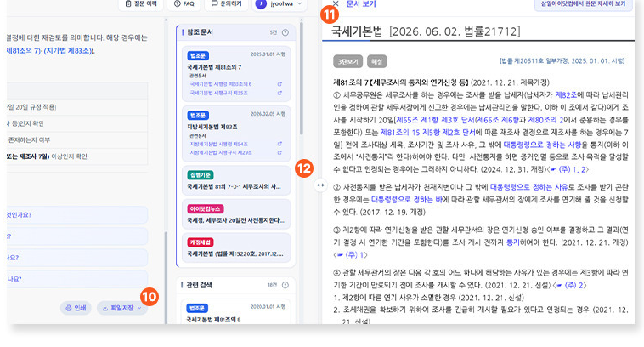Select suggested question ending 나요?
The width and height of the screenshot is (644, 347).
point(77,279)
